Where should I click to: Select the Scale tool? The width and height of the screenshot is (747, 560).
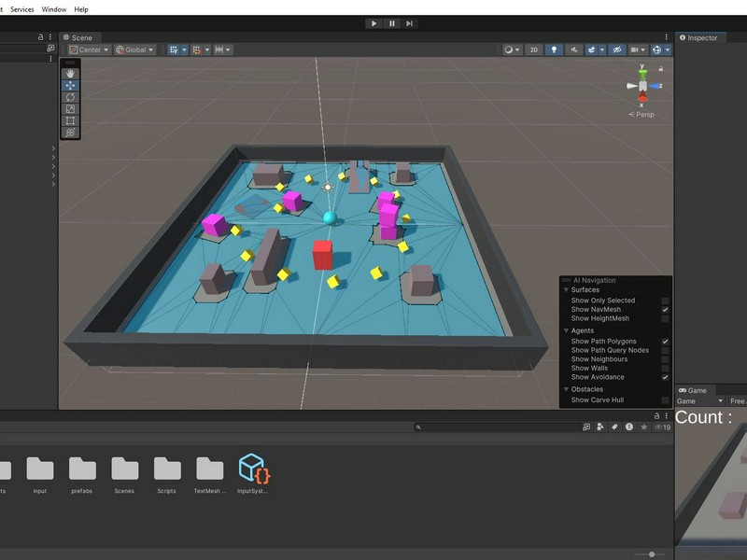(70, 109)
